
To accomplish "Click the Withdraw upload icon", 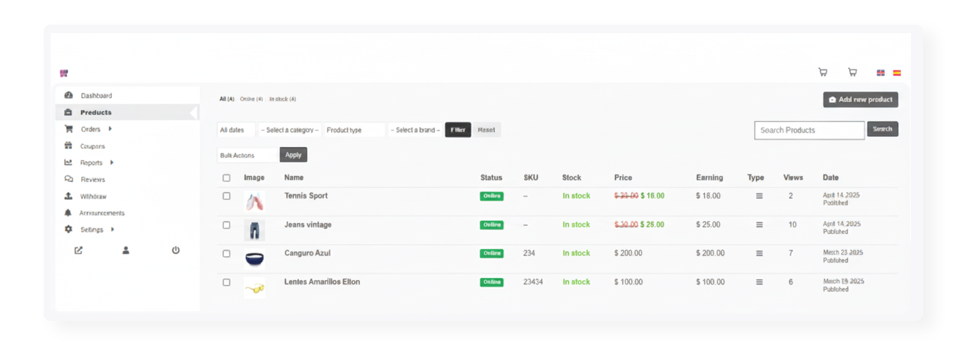I will click(x=68, y=196).
